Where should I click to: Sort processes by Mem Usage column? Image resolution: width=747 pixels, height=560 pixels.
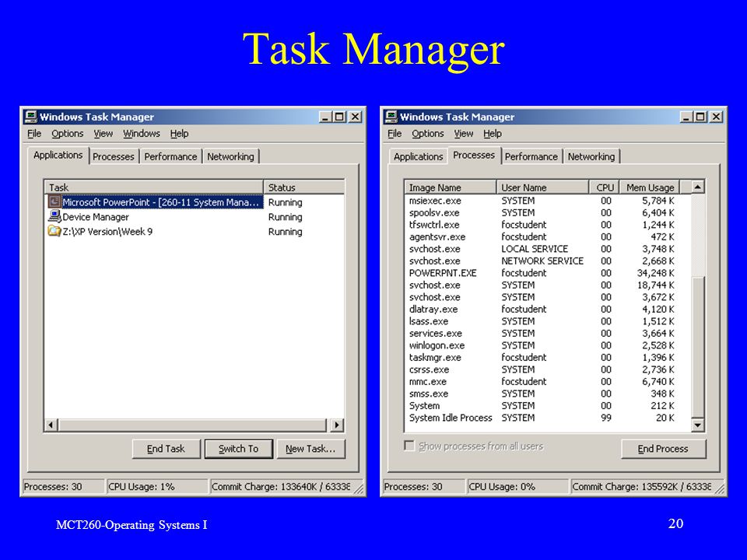coord(649,187)
